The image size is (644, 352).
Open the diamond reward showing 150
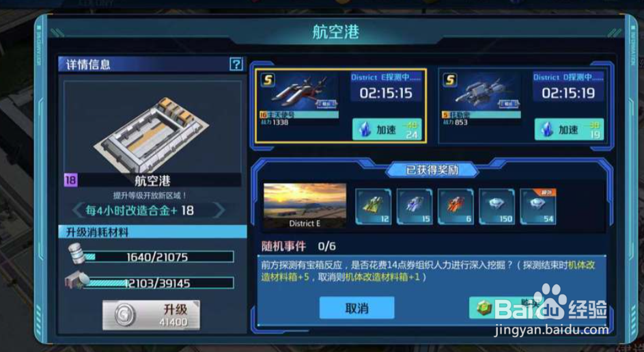coord(496,206)
